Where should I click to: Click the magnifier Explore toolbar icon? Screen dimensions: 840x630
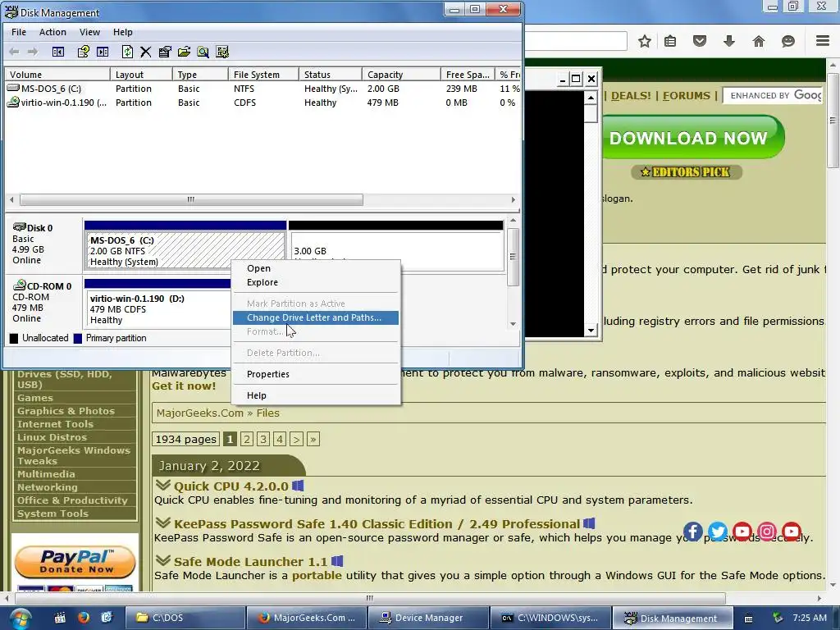tap(203, 52)
